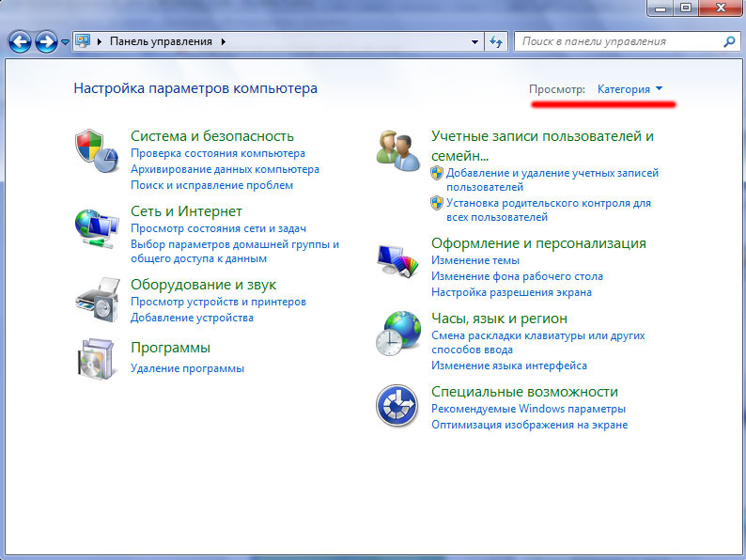Open 'Установка родительского контроля для всех пользователей'
The height and width of the screenshot is (560, 746).
[549, 210]
